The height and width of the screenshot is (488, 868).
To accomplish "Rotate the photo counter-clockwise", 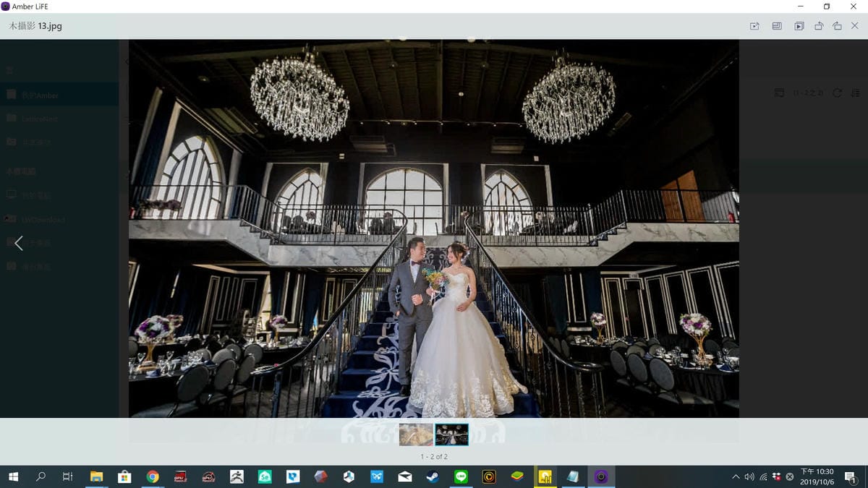I will 819,26.
